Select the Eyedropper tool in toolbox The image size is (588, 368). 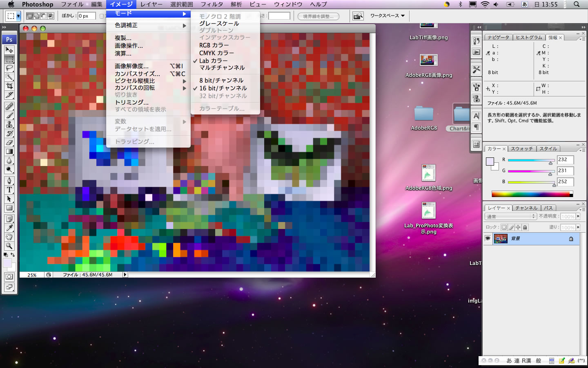pyautogui.click(x=9, y=228)
